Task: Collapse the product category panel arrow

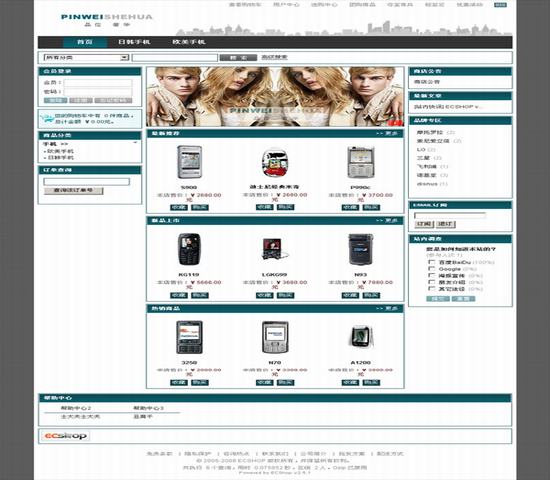Action: click(x=135, y=142)
